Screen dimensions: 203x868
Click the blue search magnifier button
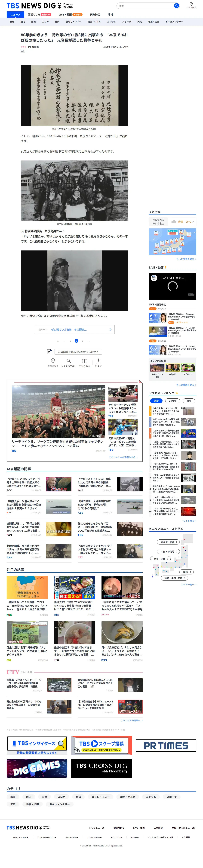(176, 6)
